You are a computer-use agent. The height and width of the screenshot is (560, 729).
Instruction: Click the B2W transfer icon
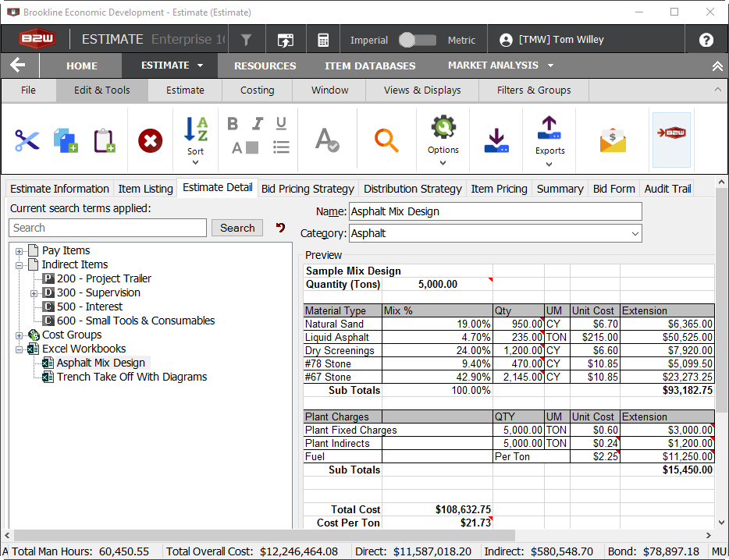pos(671,140)
